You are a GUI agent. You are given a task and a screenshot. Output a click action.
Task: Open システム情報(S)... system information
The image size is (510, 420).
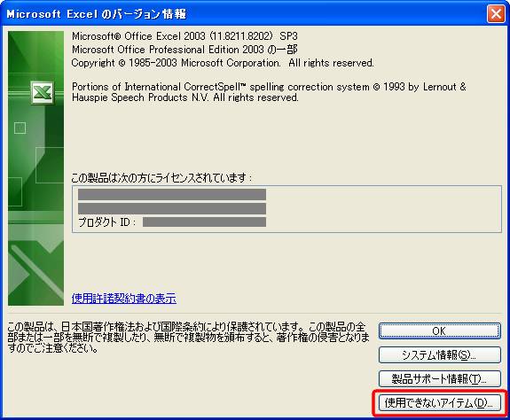point(439,354)
